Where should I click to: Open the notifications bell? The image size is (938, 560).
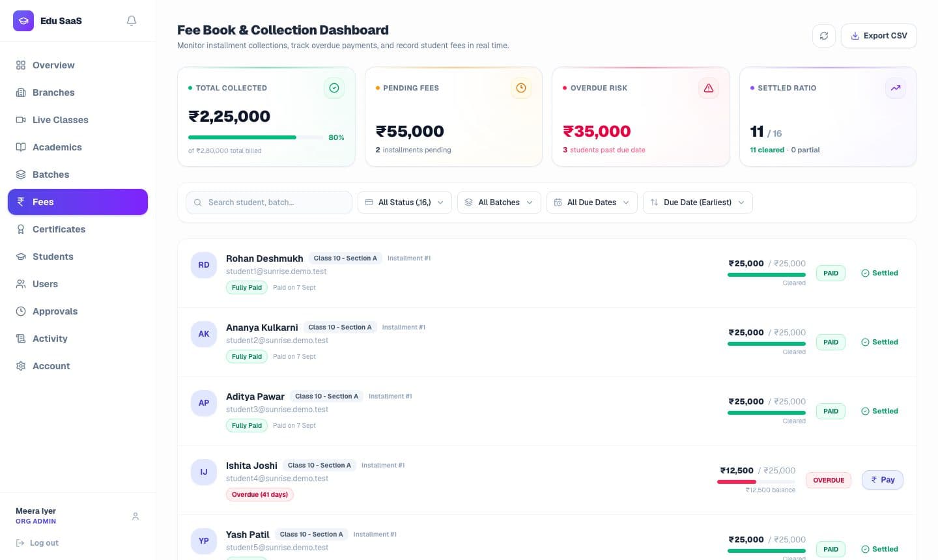[x=132, y=21]
